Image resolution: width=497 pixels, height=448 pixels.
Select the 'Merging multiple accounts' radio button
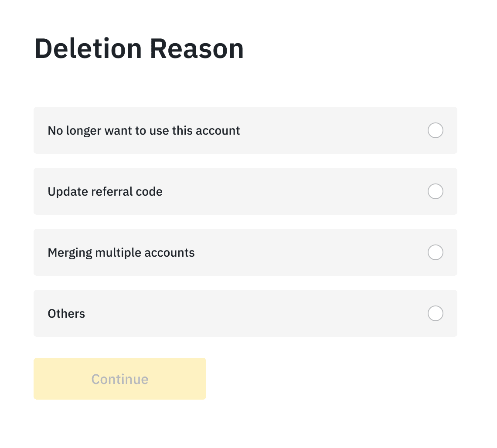(x=435, y=252)
